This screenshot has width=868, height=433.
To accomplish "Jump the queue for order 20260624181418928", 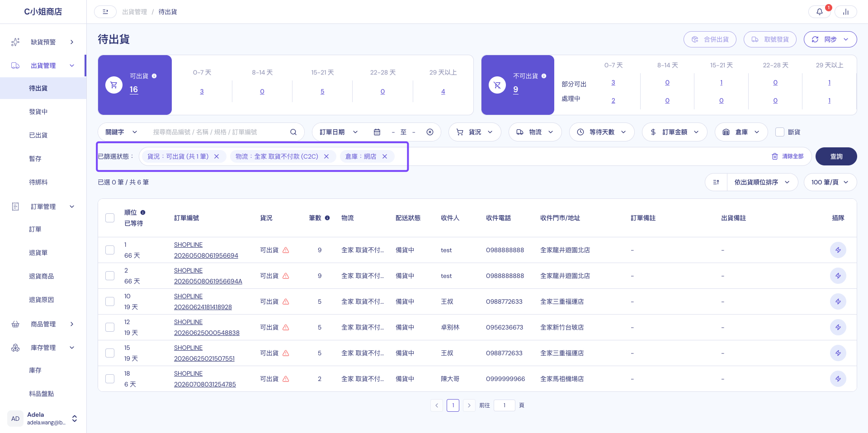I will pyautogui.click(x=838, y=301).
